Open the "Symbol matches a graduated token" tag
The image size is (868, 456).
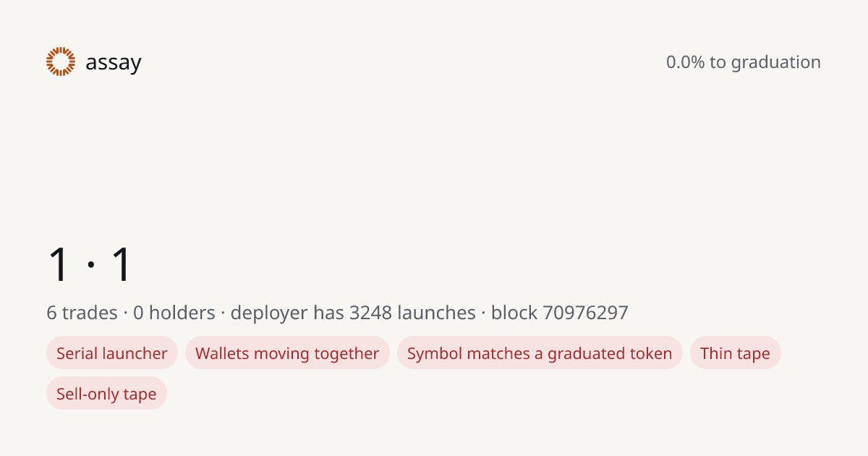point(540,353)
